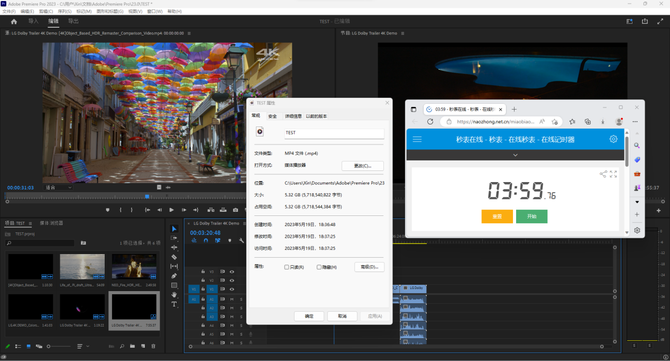Select the Ripple Edit tool
The image size is (670, 361).
pos(174,247)
